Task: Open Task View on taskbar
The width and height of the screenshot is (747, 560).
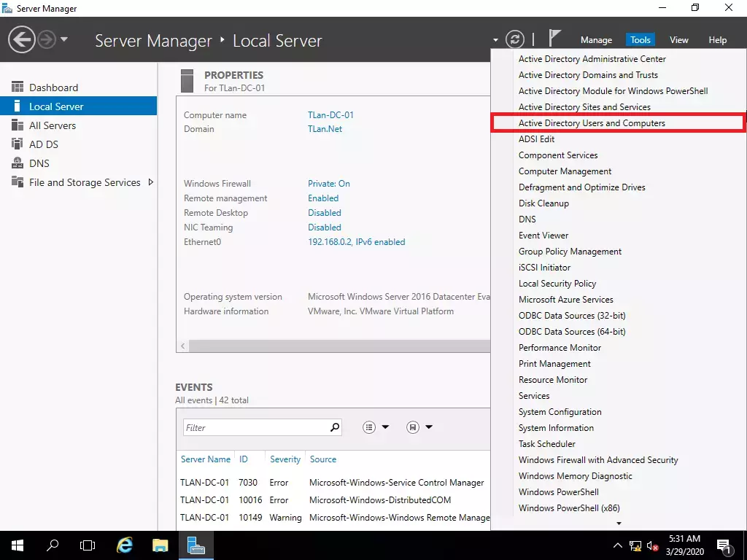Action: tap(88, 545)
